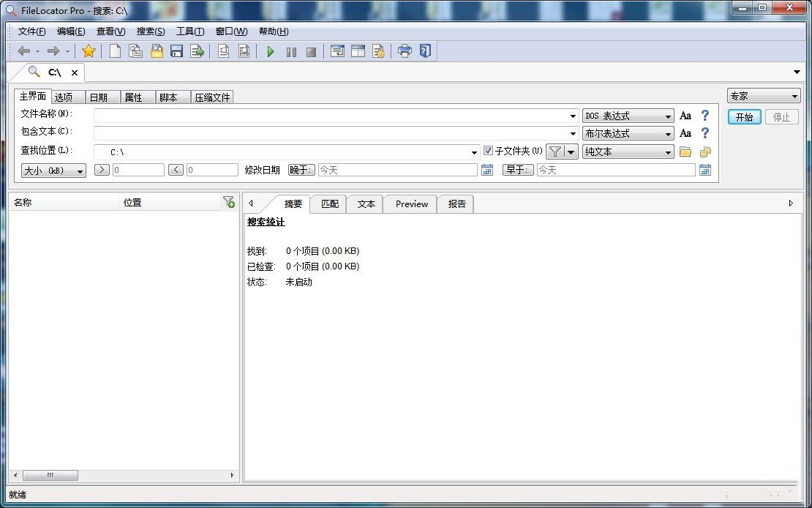Open saved search with the folder icon
The image size is (812, 508).
157,51
